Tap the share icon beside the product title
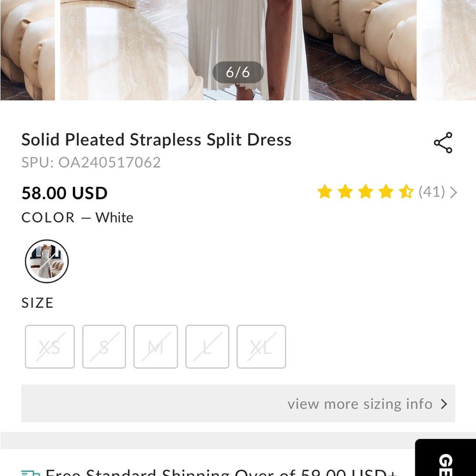Screen dimensions: 476x476 click(443, 143)
